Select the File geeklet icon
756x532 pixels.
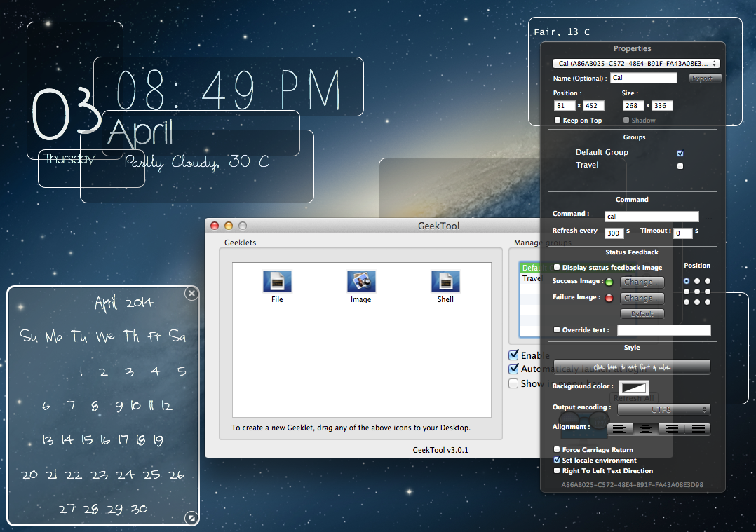(277, 282)
